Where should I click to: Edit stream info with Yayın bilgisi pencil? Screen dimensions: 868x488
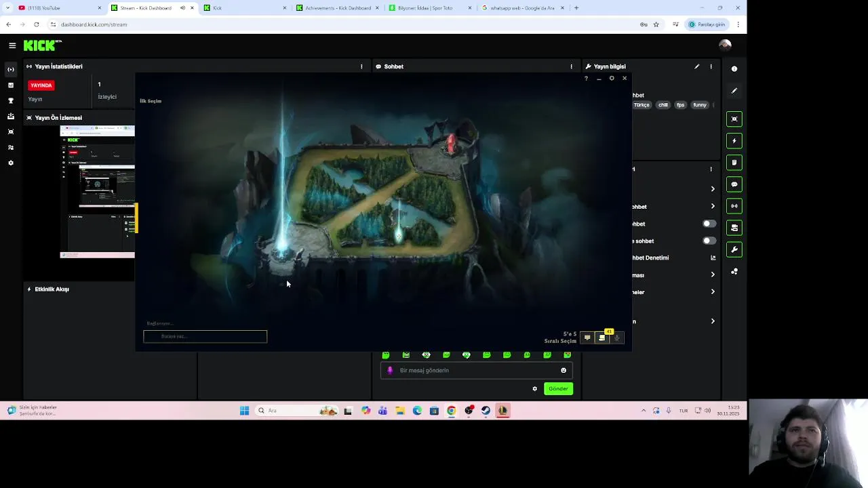[x=696, y=66]
